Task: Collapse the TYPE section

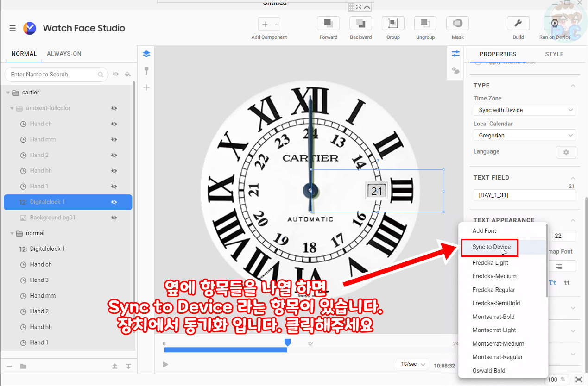Action: tap(573, 86)
